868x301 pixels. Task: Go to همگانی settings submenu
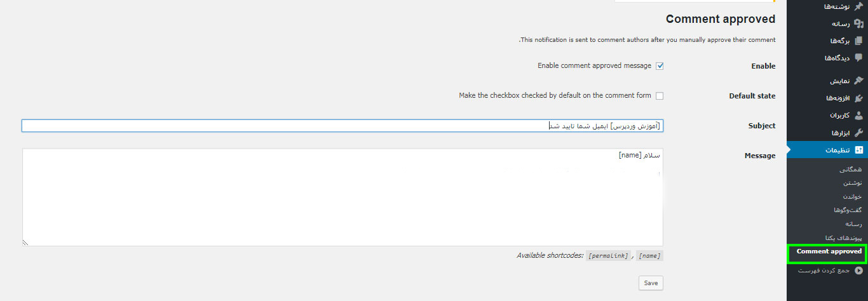click(851, 170)
